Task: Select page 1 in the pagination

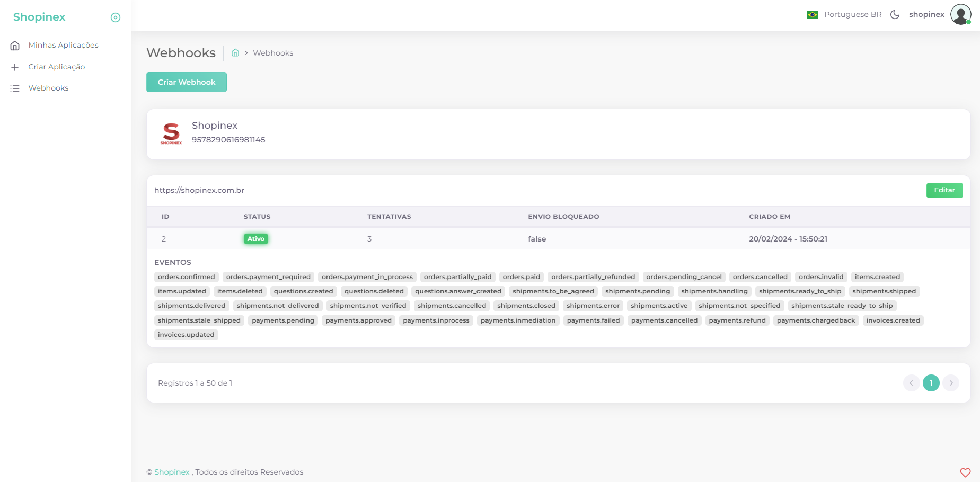Action: click(x=931, y=383)
